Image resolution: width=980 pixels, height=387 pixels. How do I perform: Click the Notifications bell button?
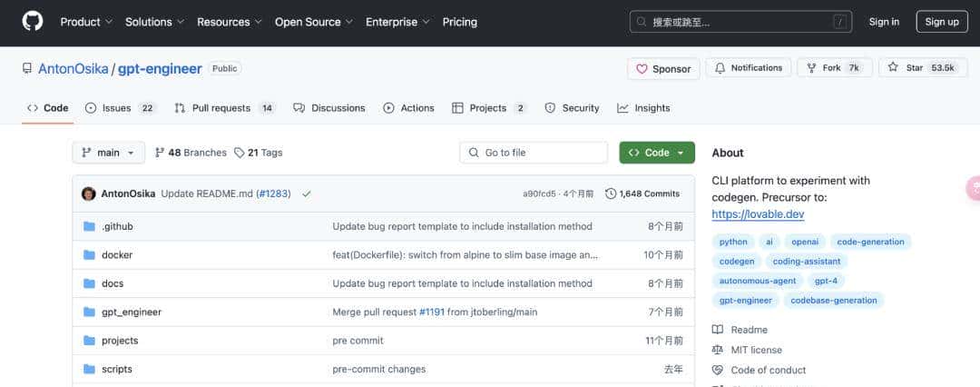(748, 67)
